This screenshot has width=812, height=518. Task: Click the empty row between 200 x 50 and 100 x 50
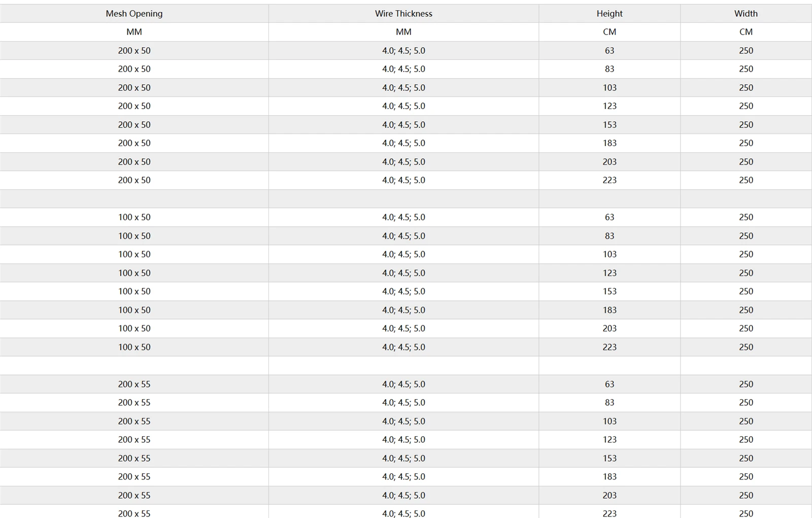coord(406,199)
